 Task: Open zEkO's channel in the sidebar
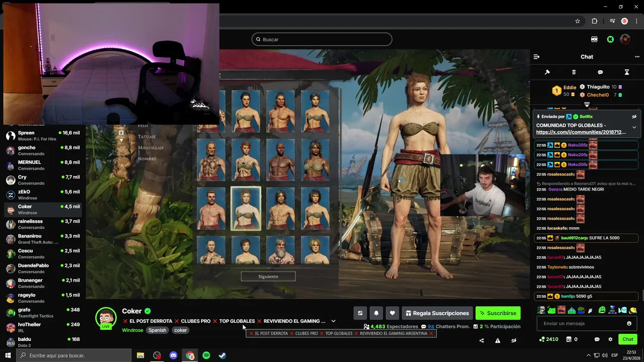click(x=43, y=195)
